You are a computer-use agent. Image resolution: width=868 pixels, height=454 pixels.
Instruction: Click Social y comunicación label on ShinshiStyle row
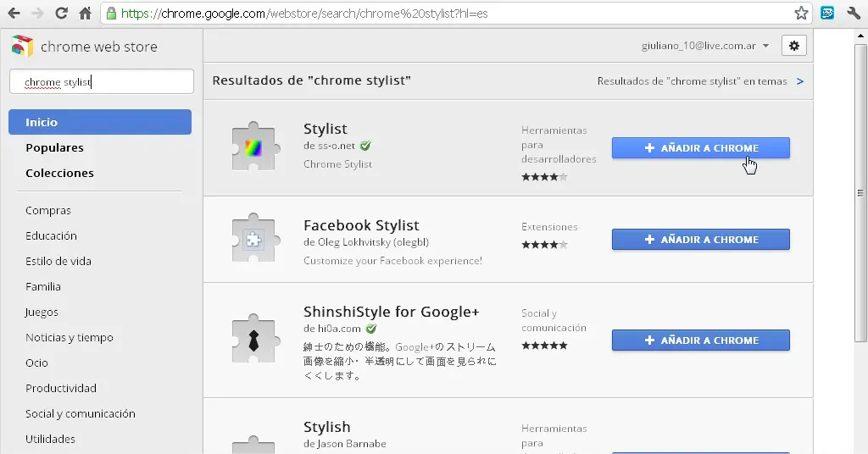(554, 321)
